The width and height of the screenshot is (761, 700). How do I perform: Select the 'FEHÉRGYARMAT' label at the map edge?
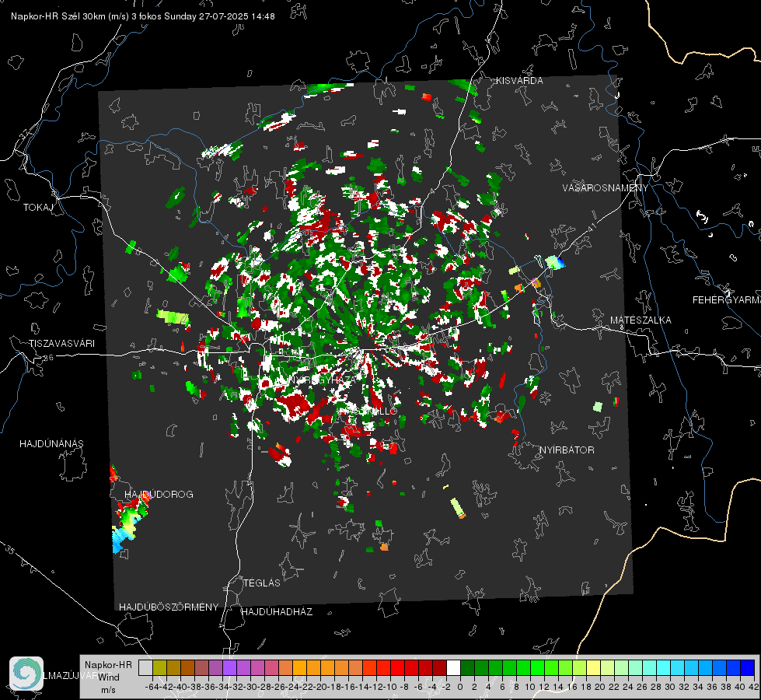tap(727, 300)
